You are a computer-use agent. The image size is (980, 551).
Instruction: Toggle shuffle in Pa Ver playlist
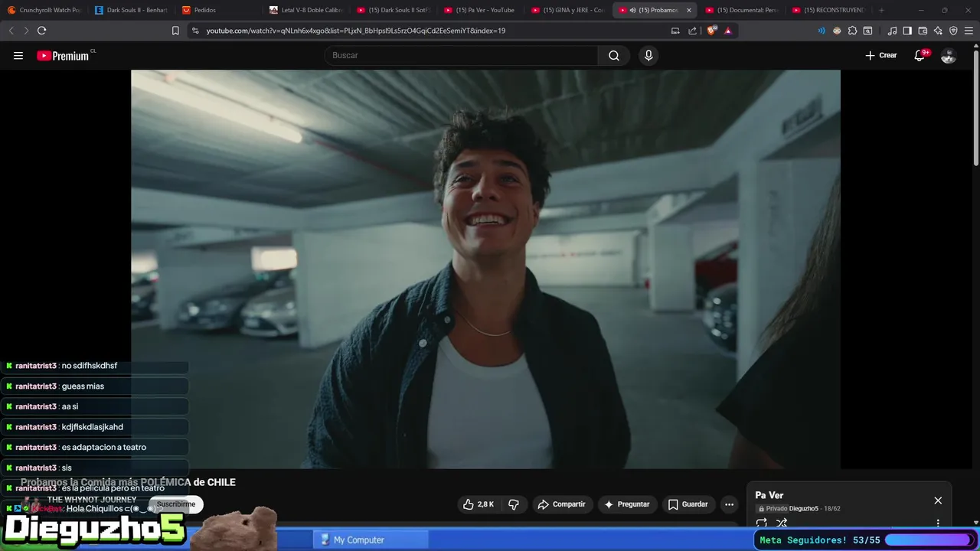point(782,523)
